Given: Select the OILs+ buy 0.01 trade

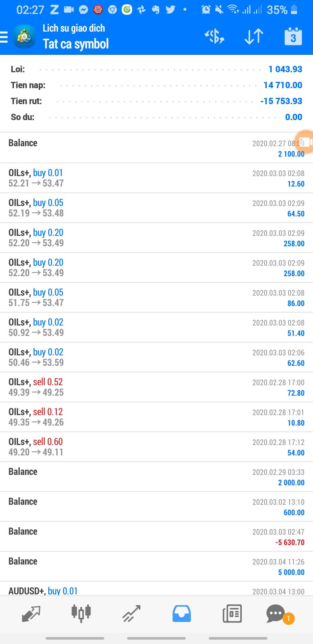Looking at the screenshot, I should tap(156, 178).
